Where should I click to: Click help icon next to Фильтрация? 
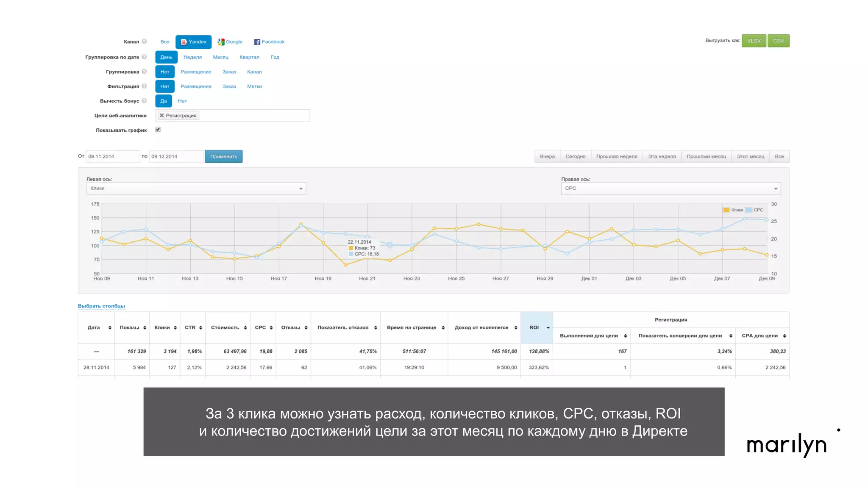[x=144, y=86]
